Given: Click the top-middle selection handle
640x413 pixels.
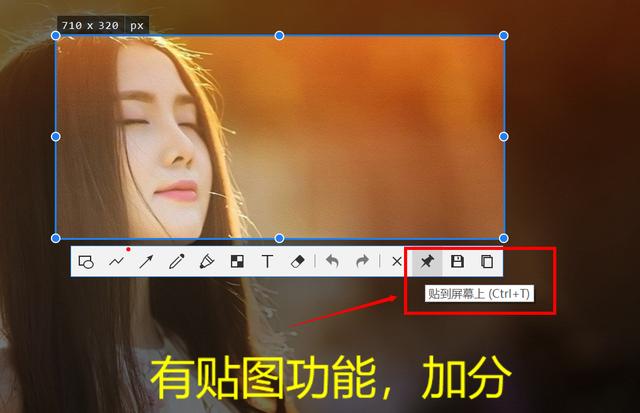Looking at the screenshot, I should coord(280,36).
